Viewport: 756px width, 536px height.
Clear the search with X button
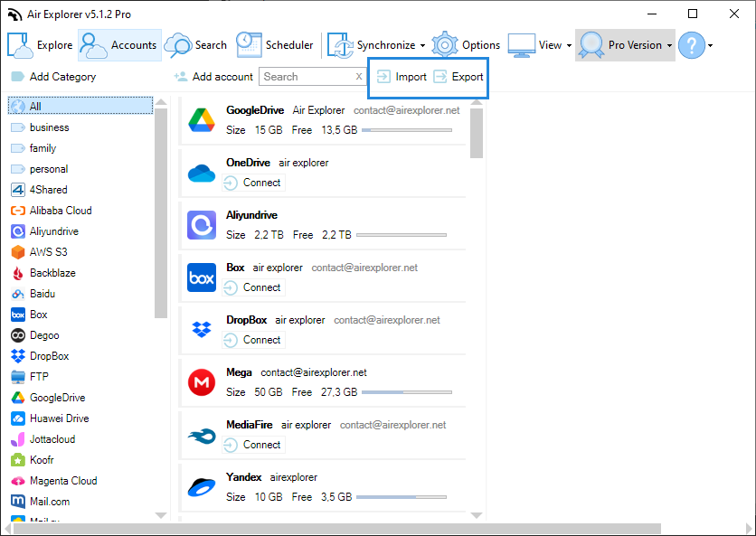click(x=359, y=77)
